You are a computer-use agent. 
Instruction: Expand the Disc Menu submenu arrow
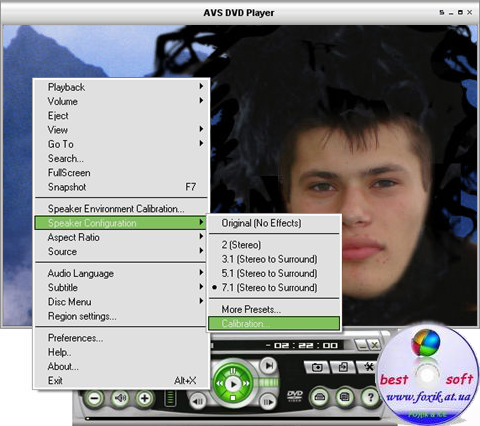[201, 301]
